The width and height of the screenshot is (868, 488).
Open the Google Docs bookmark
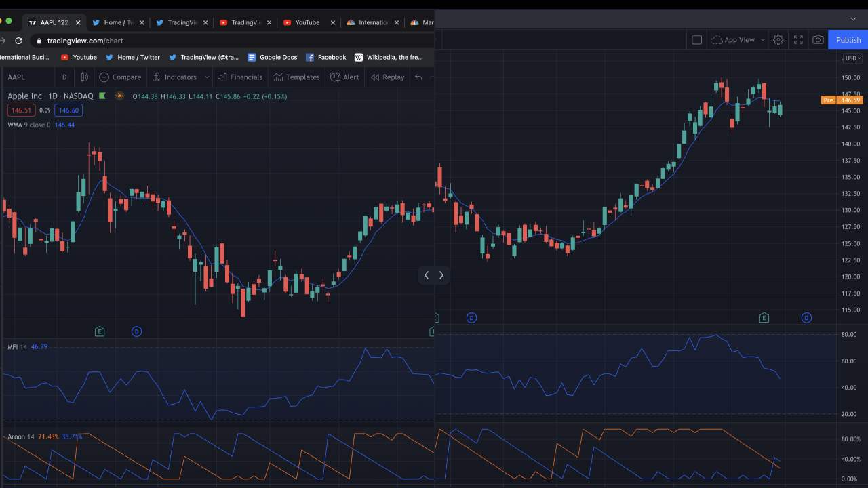click(272, 58)
